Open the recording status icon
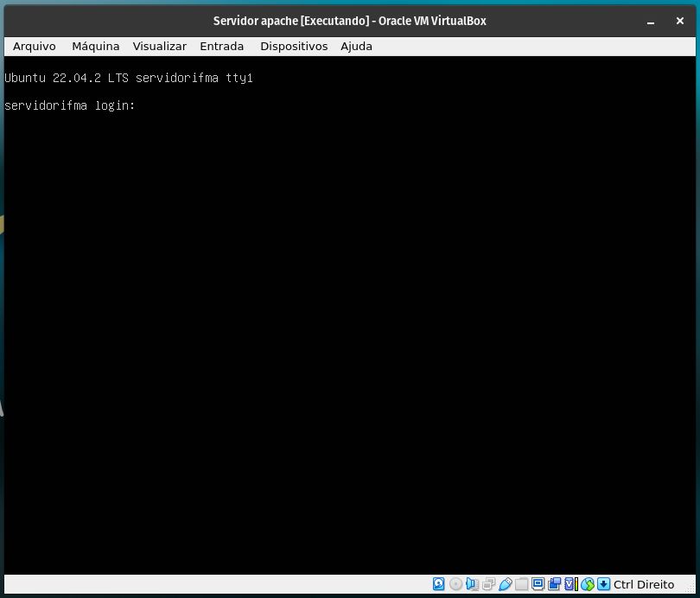The image size is (700, 598). coord(553,584)
